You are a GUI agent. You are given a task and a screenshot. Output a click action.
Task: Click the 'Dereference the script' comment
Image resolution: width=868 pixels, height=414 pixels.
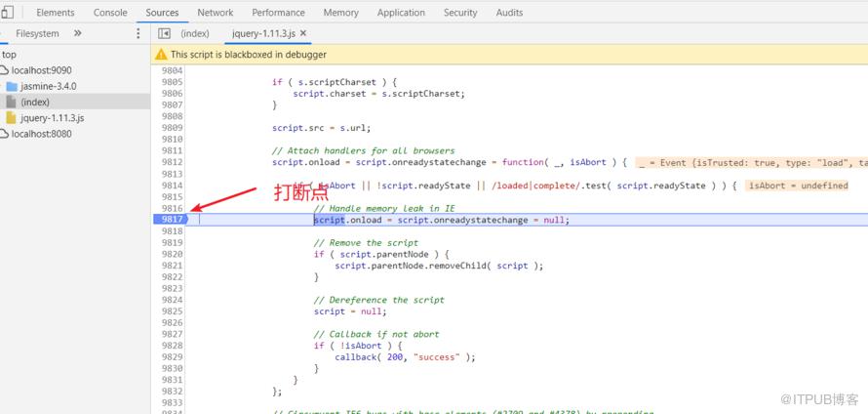click(379, 300)
